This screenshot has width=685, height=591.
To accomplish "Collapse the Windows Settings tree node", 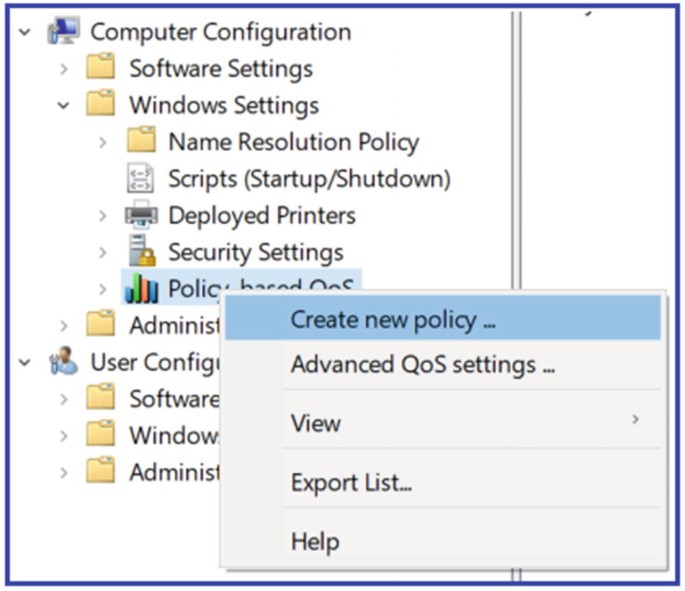I will click(63, 105).
